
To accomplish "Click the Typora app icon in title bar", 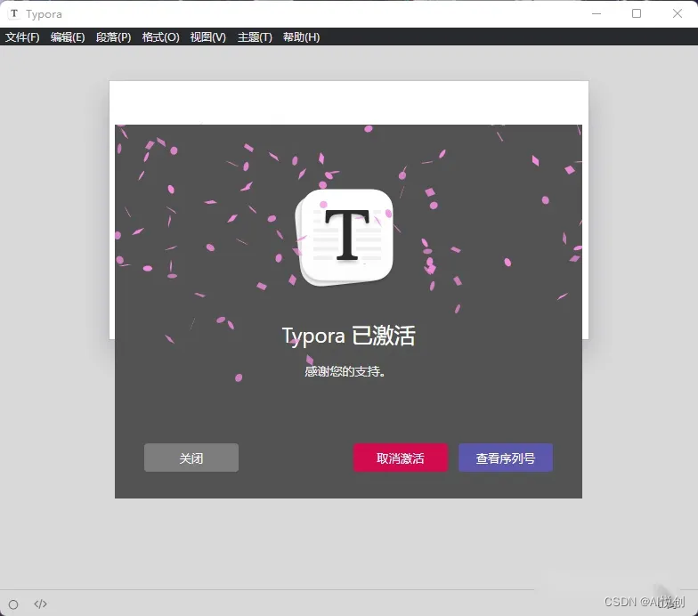I will pos(14,14).
